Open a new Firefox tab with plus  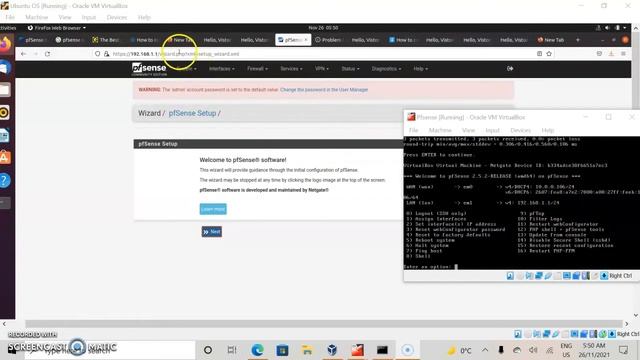coord(578,40)
